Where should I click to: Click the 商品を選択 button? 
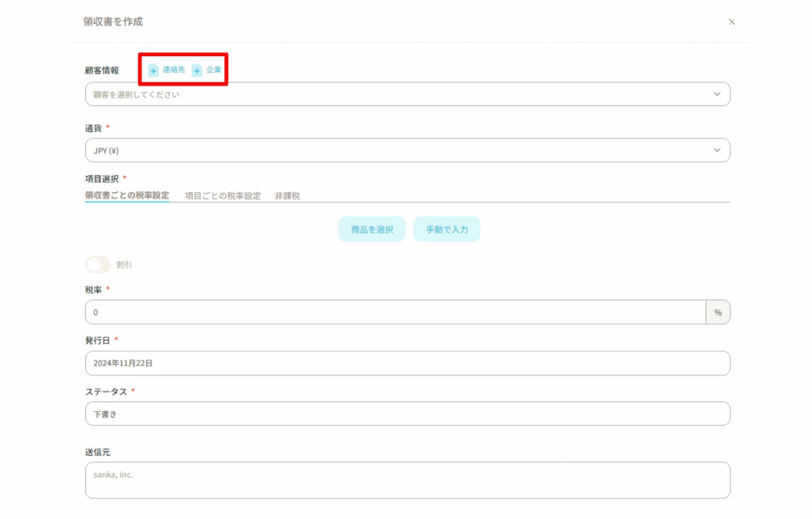(x=372, y=229)
